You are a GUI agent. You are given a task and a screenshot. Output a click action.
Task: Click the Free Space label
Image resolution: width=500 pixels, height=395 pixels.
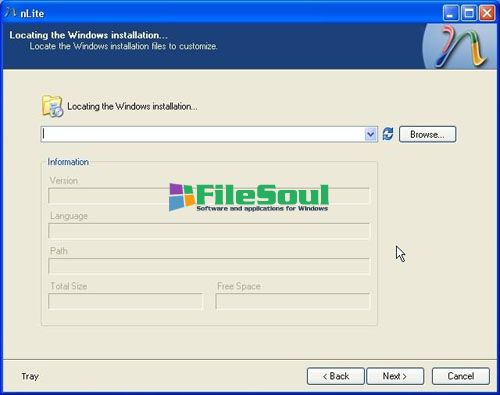click(x=239, y=286)
